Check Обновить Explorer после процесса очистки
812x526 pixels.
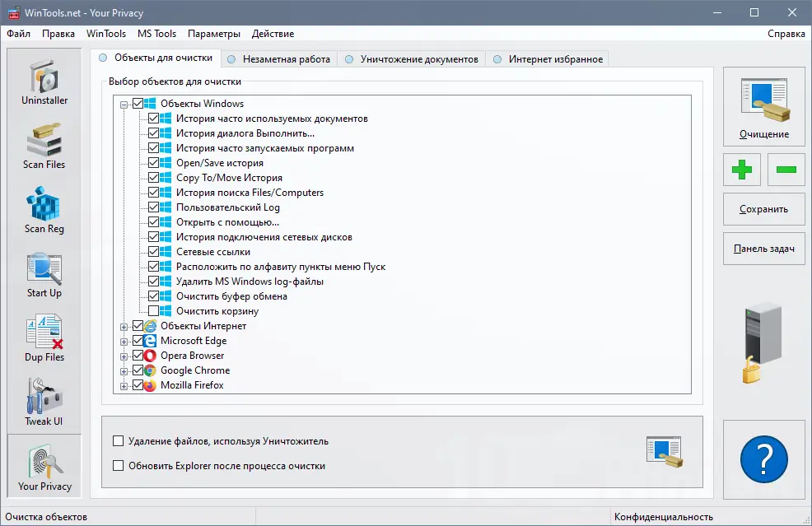tap(118, 467)
